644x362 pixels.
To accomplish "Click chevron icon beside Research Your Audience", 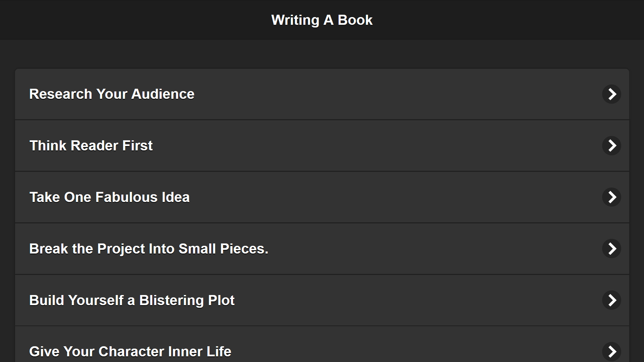I will click(611, 94).
